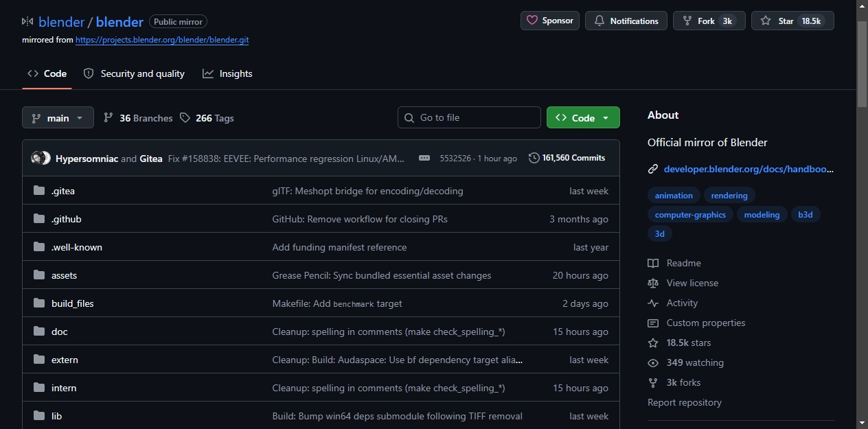Click the .github folder icon

[39, 219]
